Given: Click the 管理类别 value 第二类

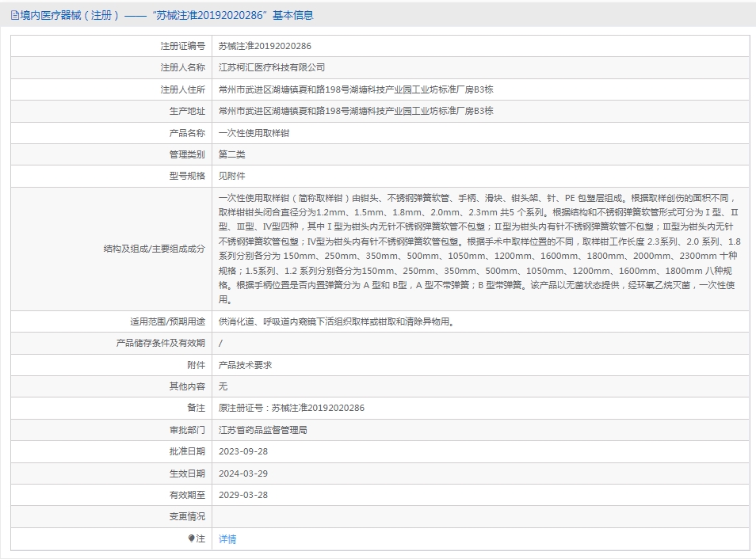Looking at the screenshot, I should click(x=231, y=154).
